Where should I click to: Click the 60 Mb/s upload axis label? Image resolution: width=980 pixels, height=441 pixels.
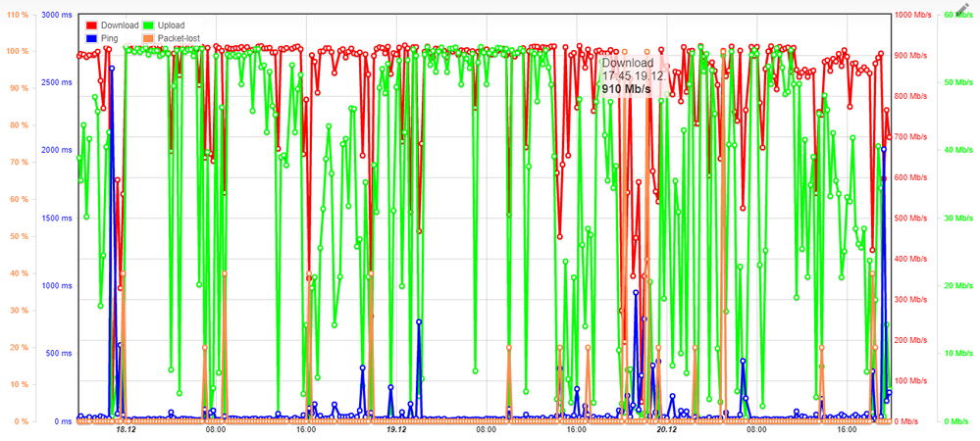point(958,14)
